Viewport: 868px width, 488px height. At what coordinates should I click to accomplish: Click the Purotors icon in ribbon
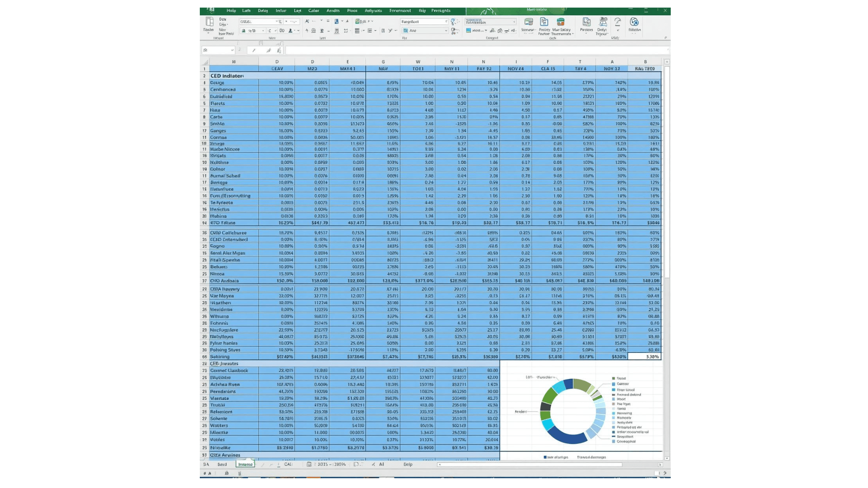586,23
